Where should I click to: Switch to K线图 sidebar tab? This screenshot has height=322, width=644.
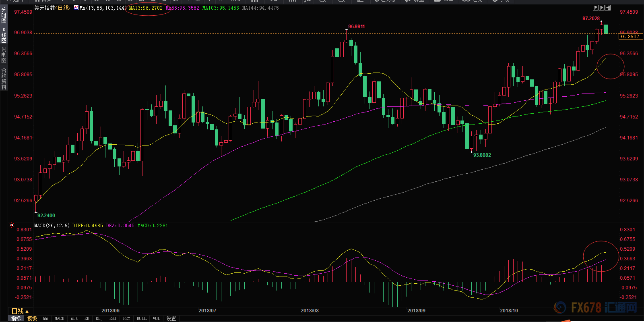[4, 35]
